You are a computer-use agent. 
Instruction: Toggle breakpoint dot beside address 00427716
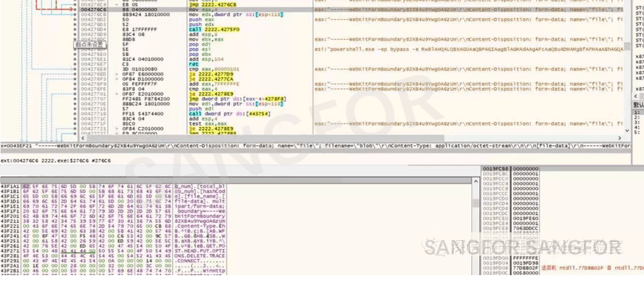click(75, 113)
